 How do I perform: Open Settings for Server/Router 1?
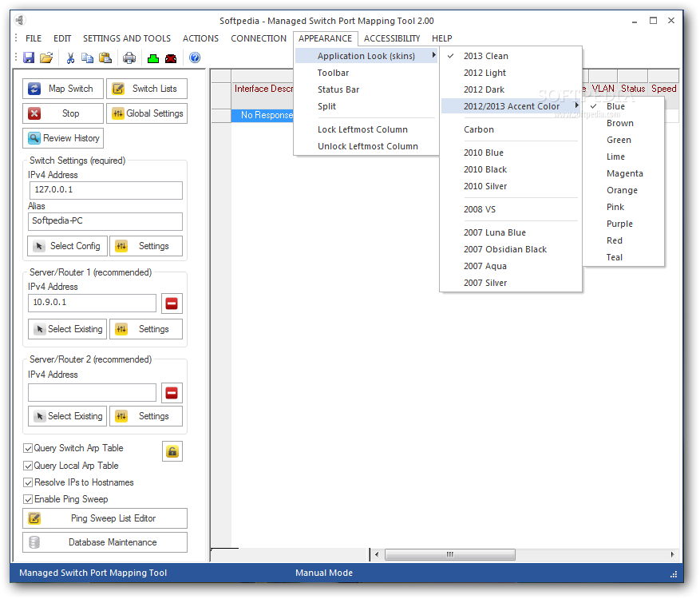pos(146,329)
